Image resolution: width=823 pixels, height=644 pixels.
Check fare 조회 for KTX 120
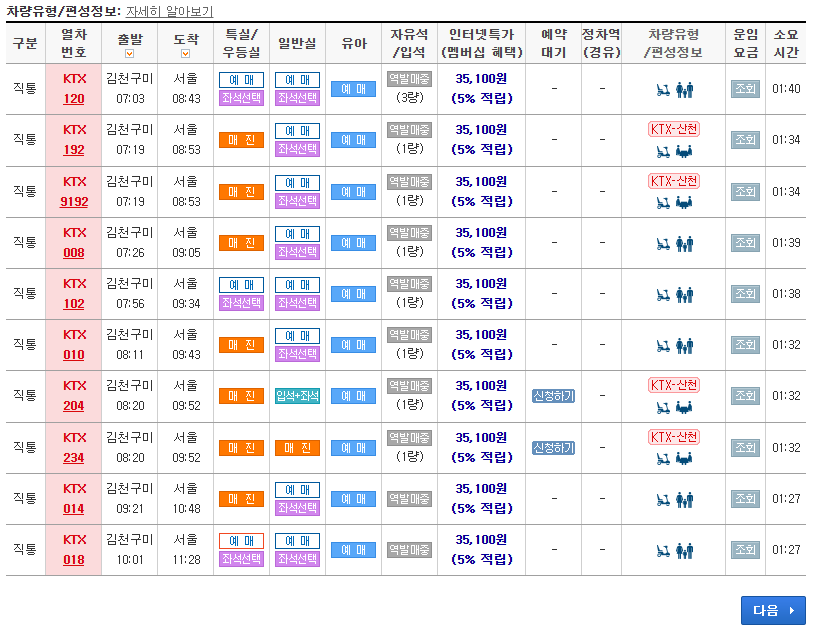pos(745,89)
